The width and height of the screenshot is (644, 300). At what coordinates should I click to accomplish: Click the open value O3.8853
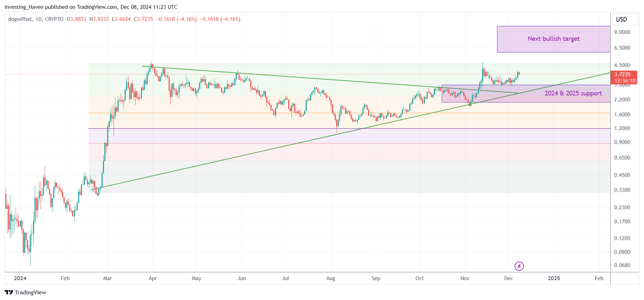pyautogui.click(x=76, y=19)
